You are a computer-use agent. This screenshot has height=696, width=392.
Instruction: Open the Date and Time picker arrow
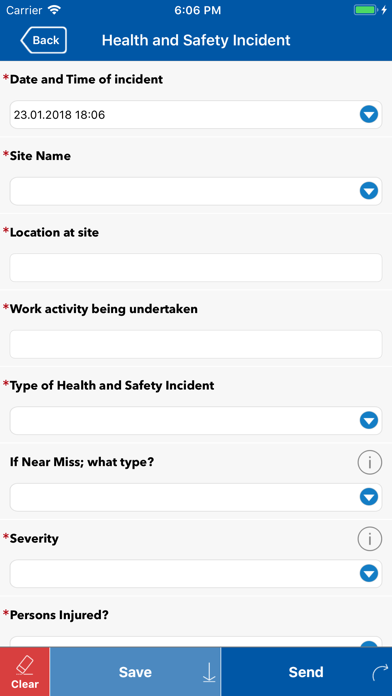[x=368, y=115]
